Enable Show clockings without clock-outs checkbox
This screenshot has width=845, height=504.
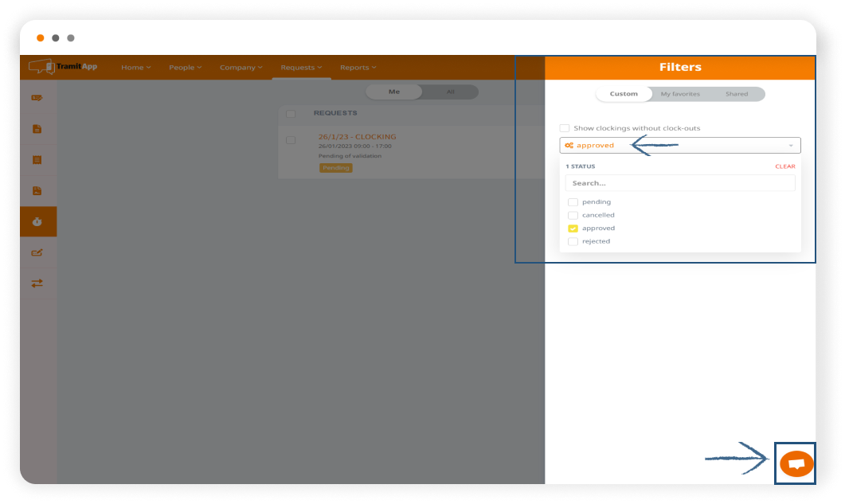point(565,128)
